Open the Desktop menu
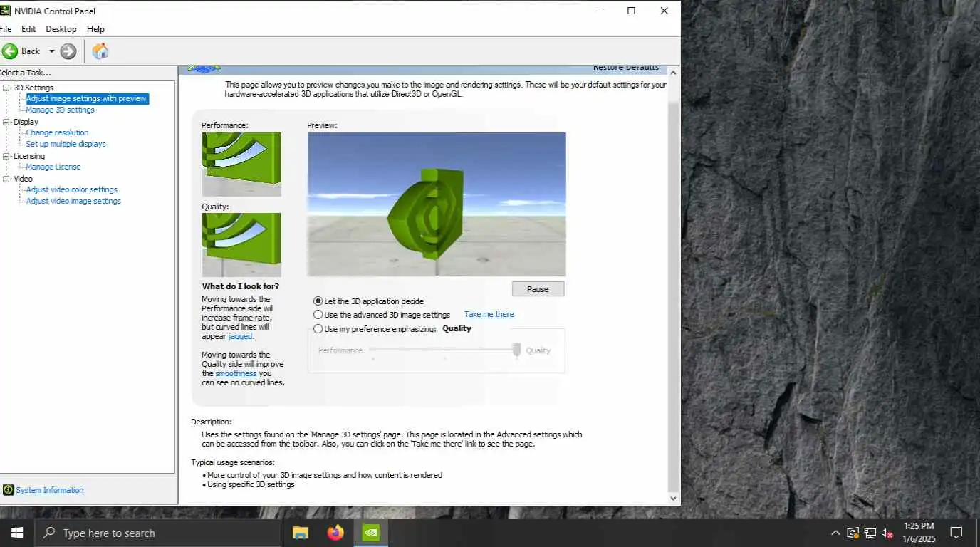The width and height of the screenshot is (980, 547). (x=61, y=29)
